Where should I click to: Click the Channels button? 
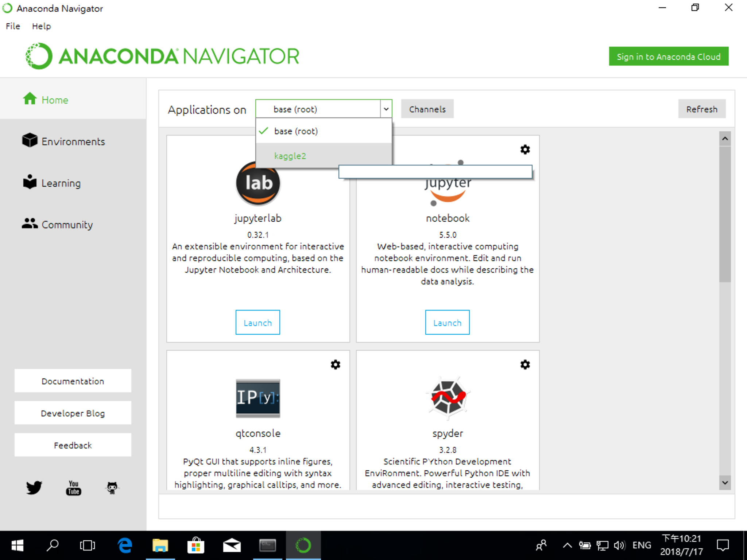[427, 109]
